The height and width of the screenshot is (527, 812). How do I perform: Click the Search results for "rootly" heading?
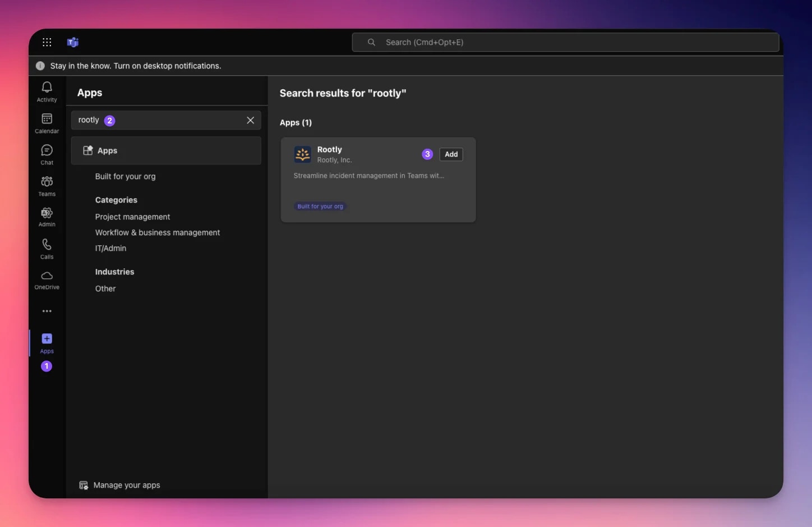click(343, 93)
